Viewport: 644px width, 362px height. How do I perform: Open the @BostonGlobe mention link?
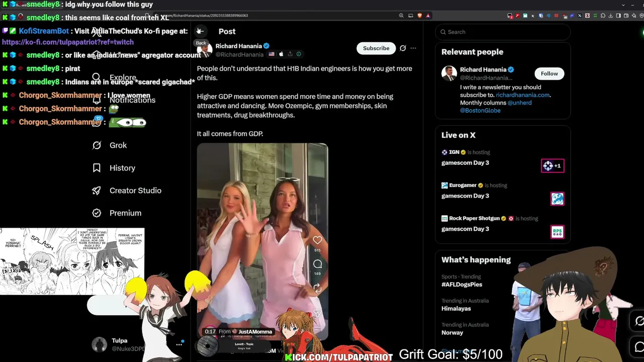480,111
